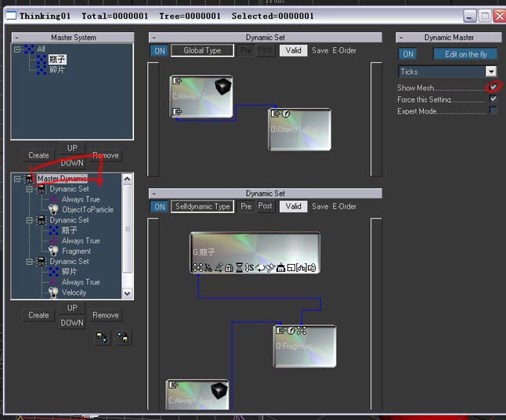The width and height of the screenshot is (506, 420).
Task: Click the input arrow icon on O:ObjectToParticle node
Action: (x=275, y=114)
